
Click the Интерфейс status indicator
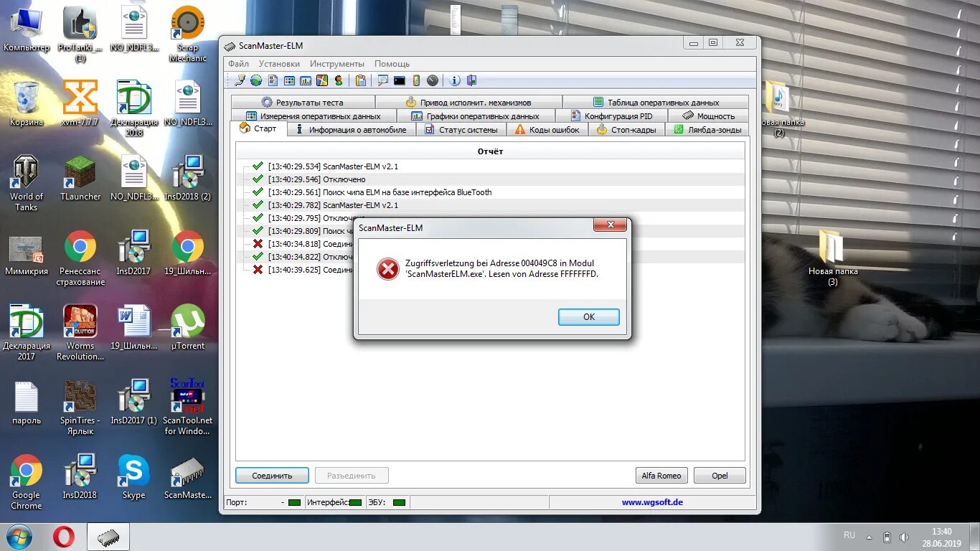pos(355,502)
